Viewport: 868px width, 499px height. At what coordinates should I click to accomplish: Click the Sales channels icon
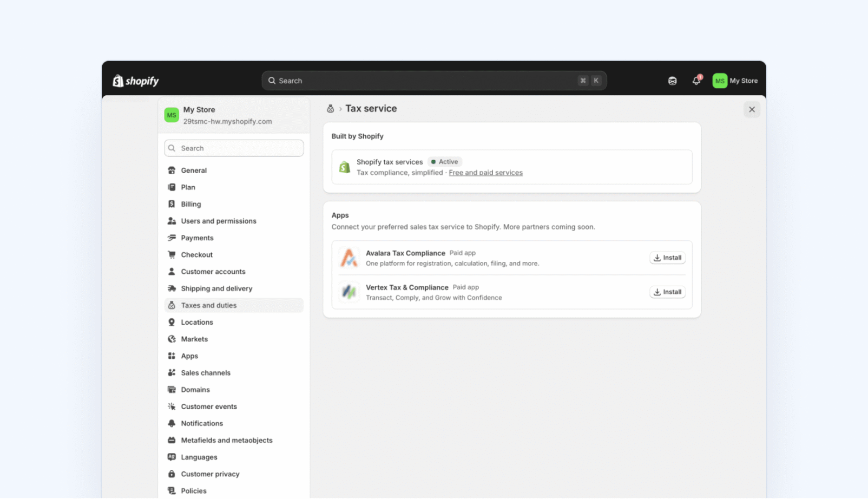[x=172, y=373]
